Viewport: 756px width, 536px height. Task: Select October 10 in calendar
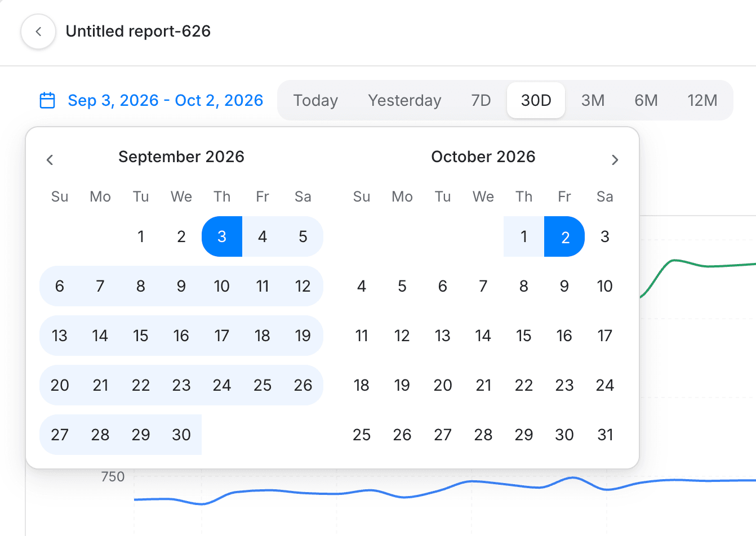tap(605, 286)
